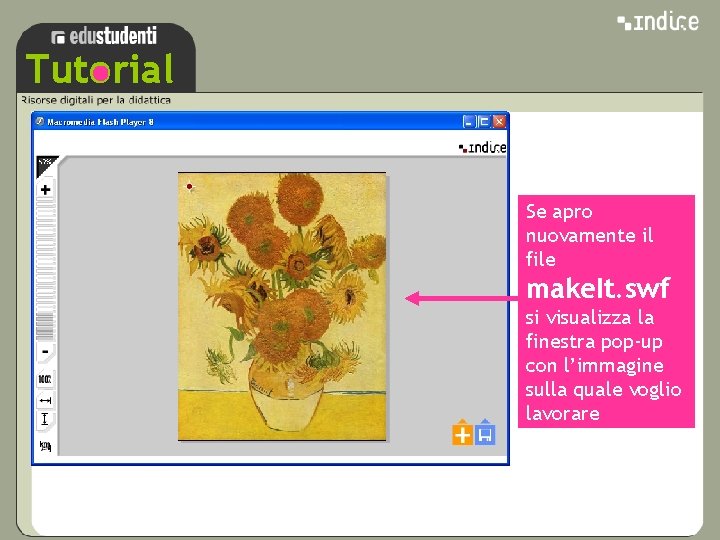Click the indire logo inside the Flash Player

tap(482, 147)
